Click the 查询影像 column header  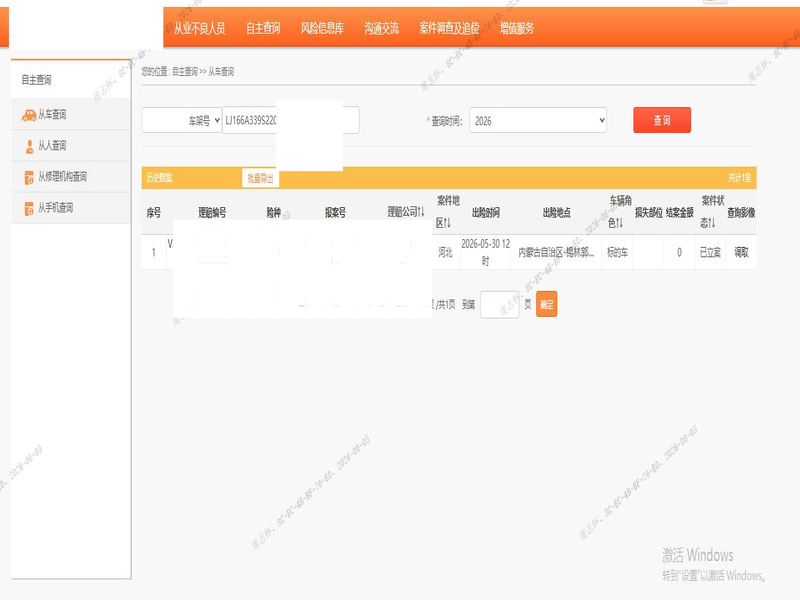click(741, 212)
